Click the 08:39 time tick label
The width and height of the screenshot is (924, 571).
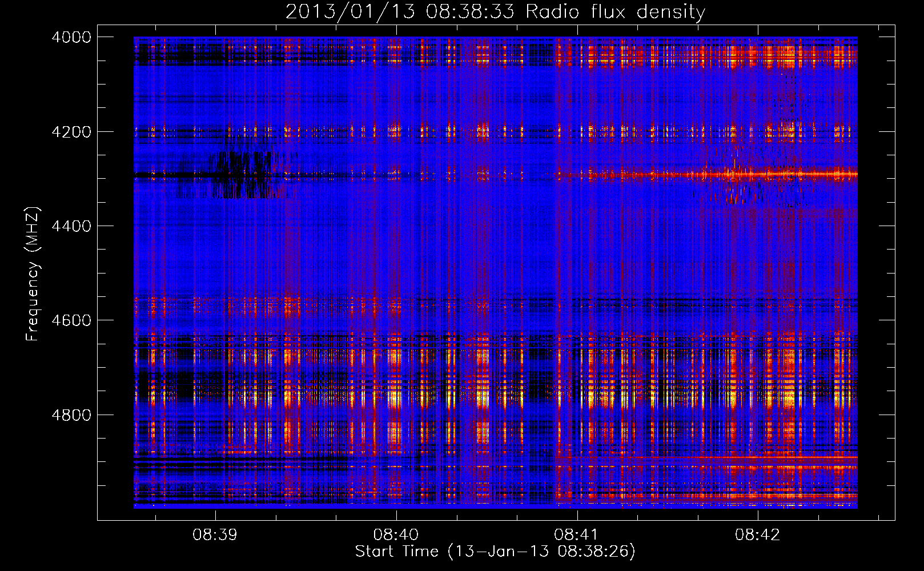pyautogui.click(x=215, y=535)
